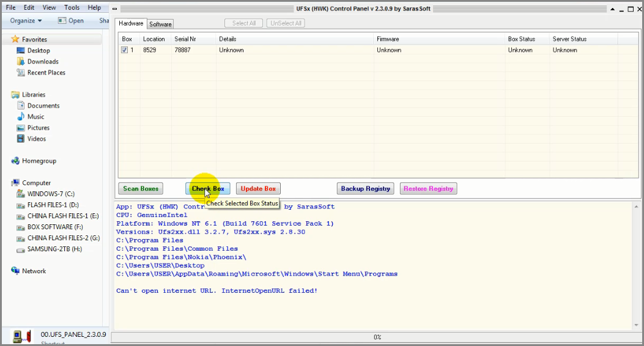Open the WINDOWS-7 (C:) drive icon

point(21,194)
